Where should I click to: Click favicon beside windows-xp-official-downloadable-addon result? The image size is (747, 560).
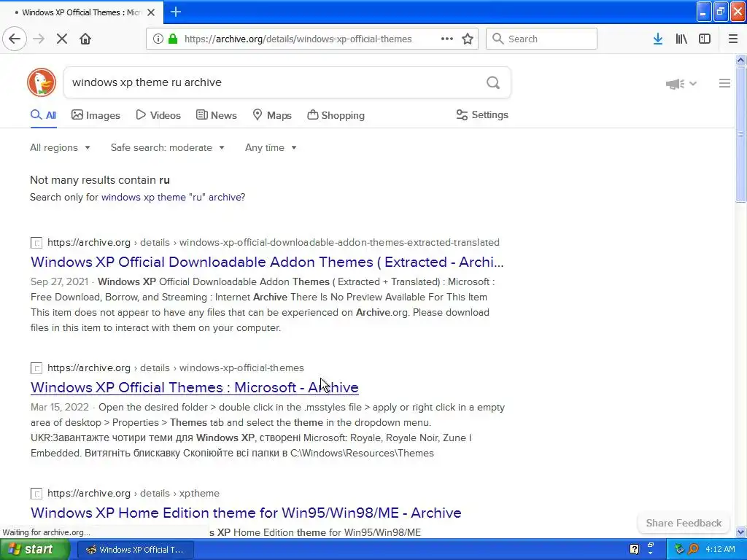coord(36,243)
